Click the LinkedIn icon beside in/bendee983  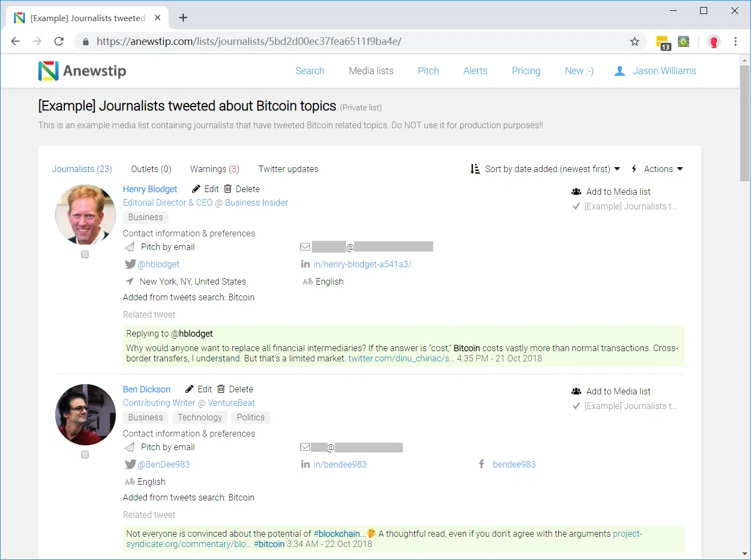click(305, 464)
